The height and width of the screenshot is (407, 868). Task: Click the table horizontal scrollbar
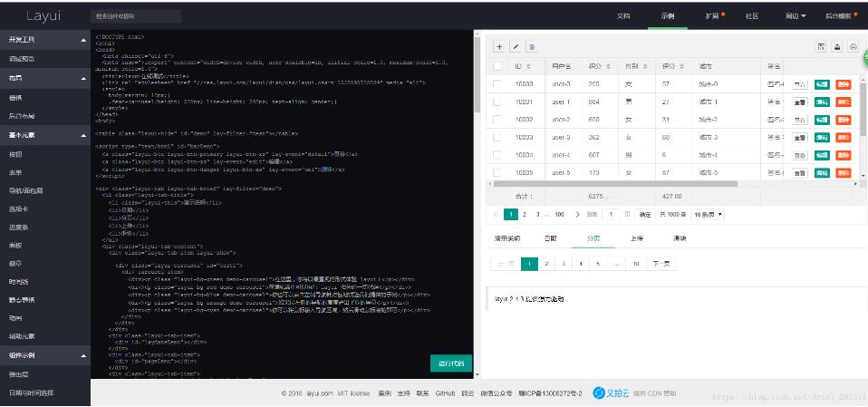(x=615, y=184)
